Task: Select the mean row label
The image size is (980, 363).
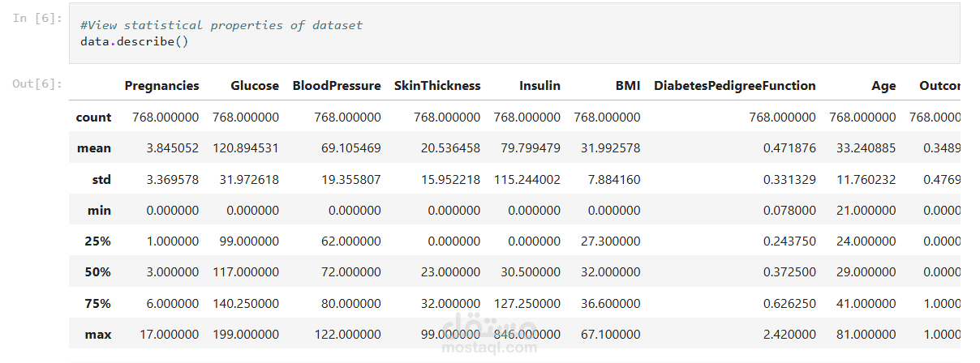Action: pyautogui.click(x=96, y=148)
